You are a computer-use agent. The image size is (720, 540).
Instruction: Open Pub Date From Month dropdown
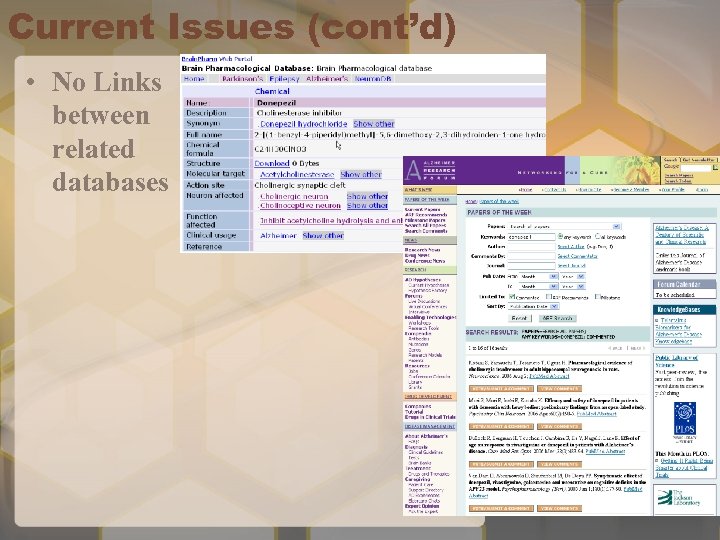(538, 276)
